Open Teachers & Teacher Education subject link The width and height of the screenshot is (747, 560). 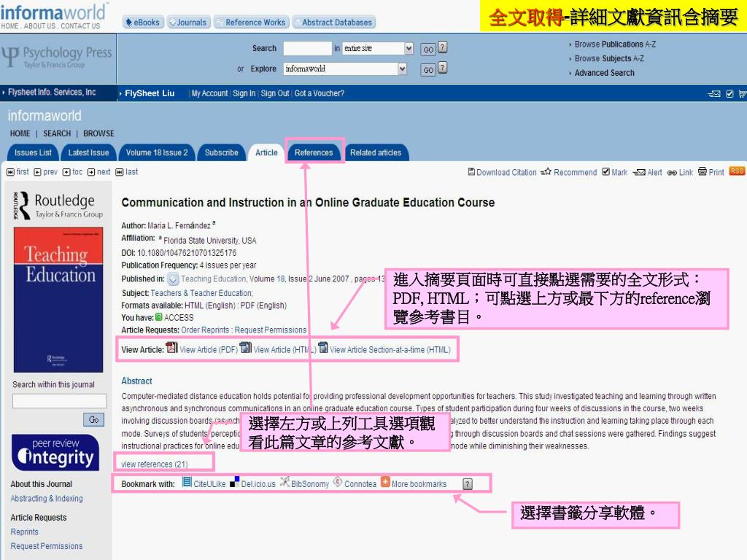pyautogui.click(x=201, y=293)
